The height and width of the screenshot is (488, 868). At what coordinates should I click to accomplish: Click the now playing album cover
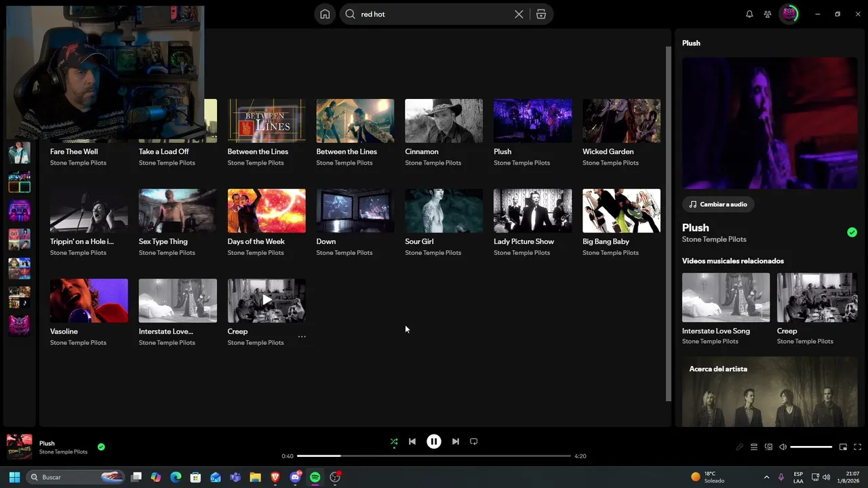(19, 447)
